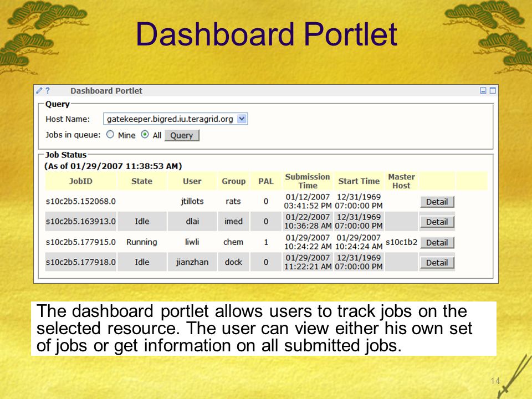This screenshot has width=532, height=399.
Task: Click the State column header
Action: (142, 181)
